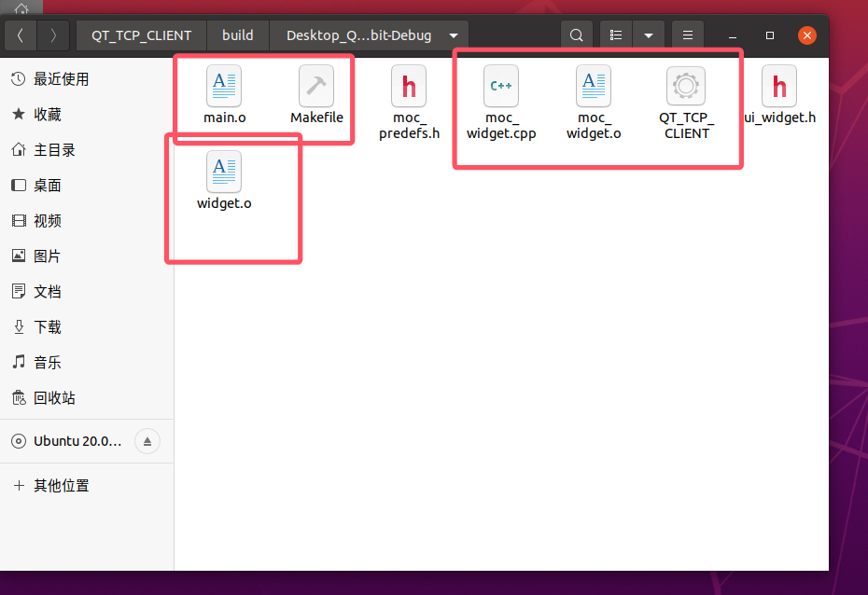This screenshot has height=595, width=868.
Task: Open the 图片 pictures folder
Action: pyautogui.click(x=87, y=256)
